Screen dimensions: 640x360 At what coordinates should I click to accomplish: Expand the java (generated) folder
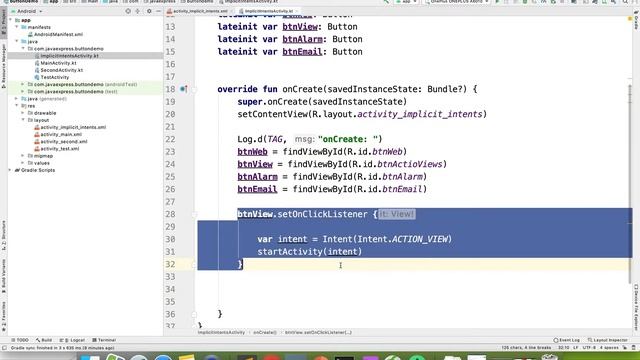coord(17,98)
